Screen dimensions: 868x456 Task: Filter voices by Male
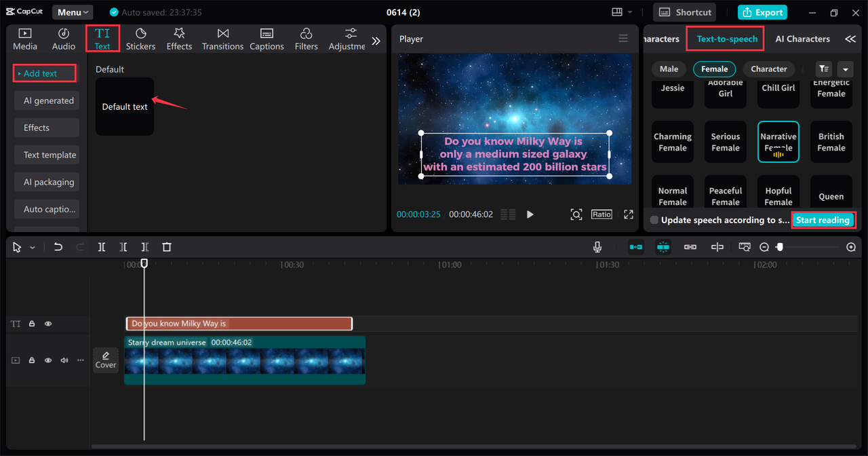click(x=669, y=69)
